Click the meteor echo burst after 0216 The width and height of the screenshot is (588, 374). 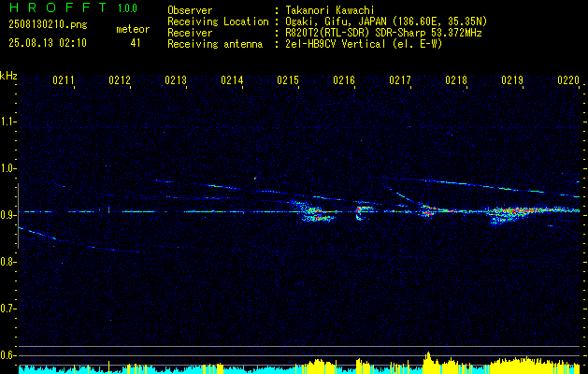[x=364, y=212]
